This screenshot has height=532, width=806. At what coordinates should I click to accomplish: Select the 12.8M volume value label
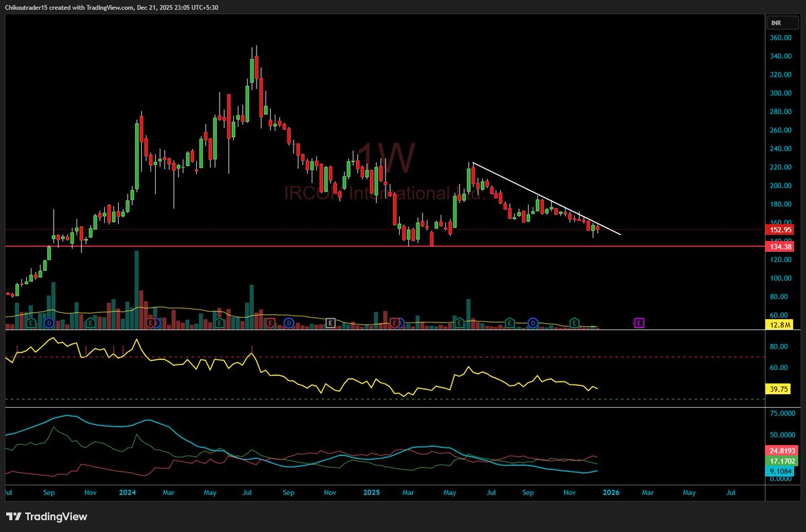click(x=780, y=324)
